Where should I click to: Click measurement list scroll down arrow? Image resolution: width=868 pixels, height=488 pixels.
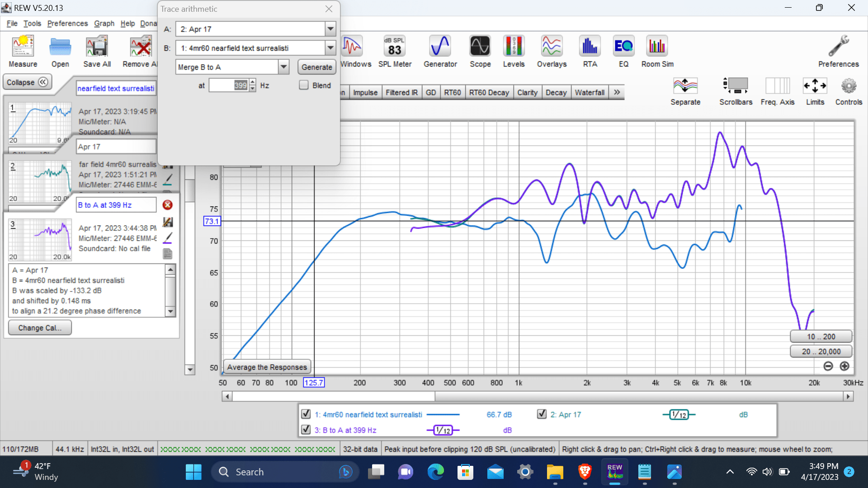[x=190, y=370]
